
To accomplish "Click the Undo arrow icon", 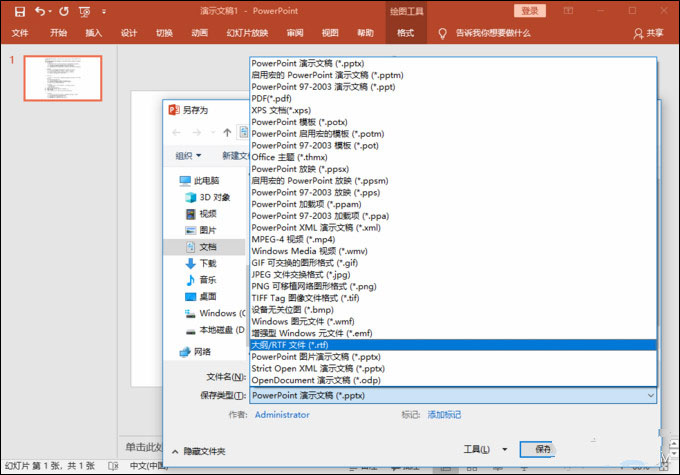I will (x=40, y=11).
